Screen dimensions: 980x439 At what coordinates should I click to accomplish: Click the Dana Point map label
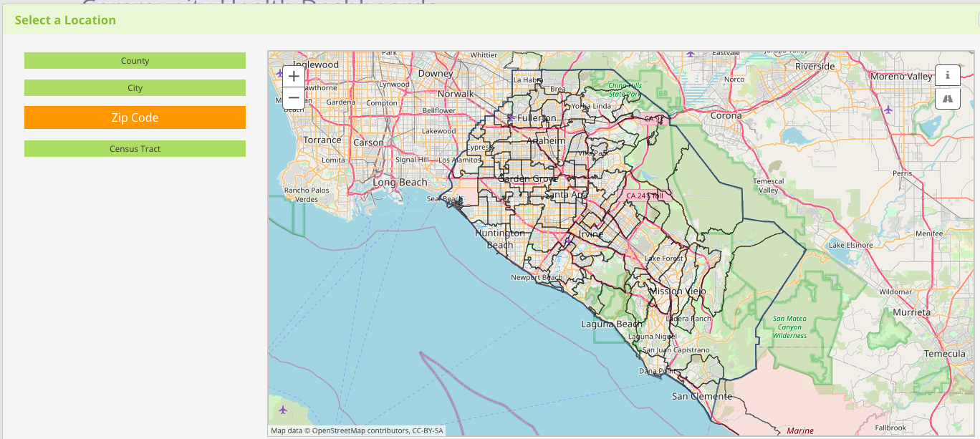pos(657,371)
